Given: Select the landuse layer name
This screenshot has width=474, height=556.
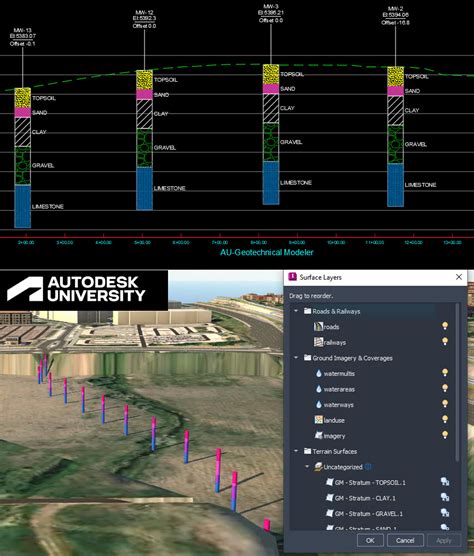Looking at the screenshot, I should [x=334, y=420].
